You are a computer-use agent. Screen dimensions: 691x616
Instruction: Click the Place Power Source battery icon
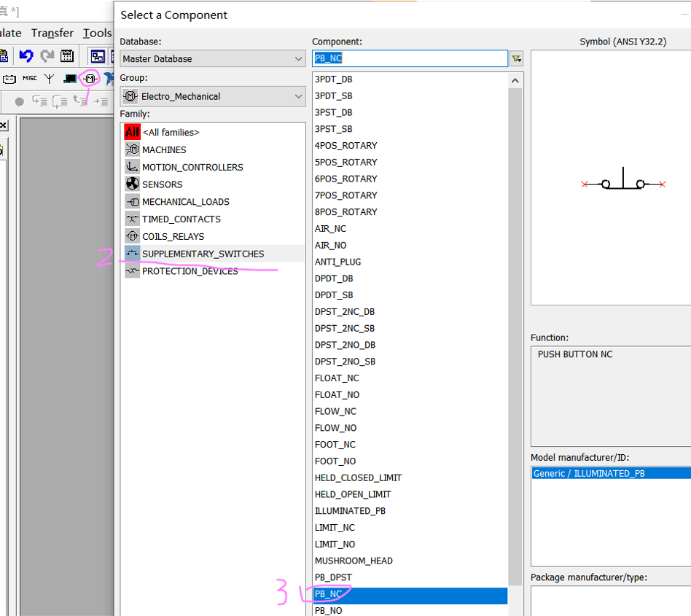pos(9,79)
